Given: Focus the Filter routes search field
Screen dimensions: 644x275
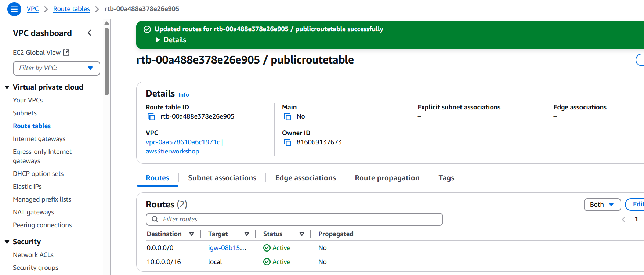Looking at the screenshot, I should (294, 219).
